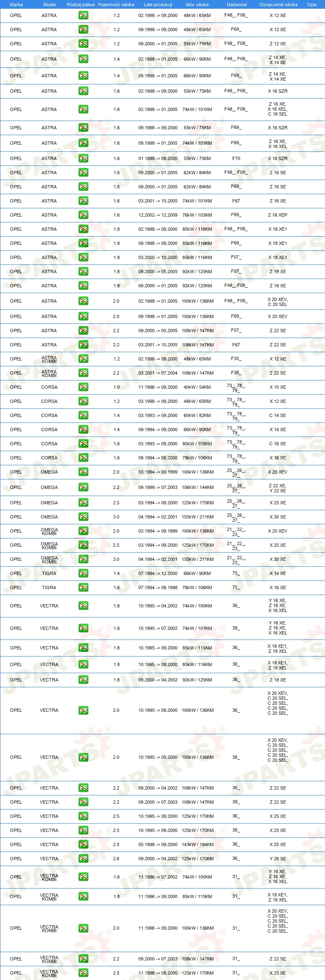Click the fuel icon in the Corsa 1.2 row

click(83, 401)
